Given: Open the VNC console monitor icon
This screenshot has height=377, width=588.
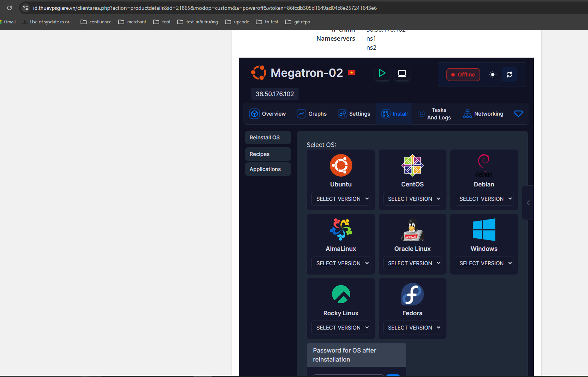Looking at the screenshot, I should 402,73.
